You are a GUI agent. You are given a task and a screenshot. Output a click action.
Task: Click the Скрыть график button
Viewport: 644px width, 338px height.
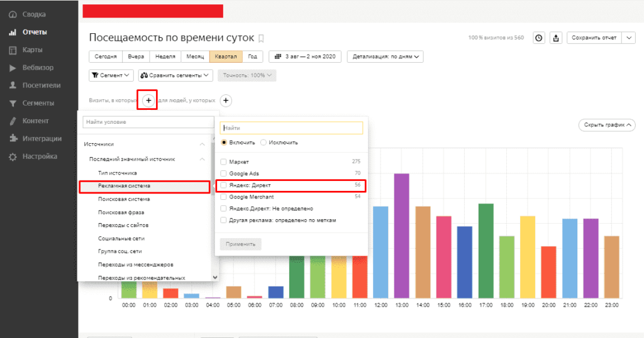pyautogui.click(x=606, y=125)
